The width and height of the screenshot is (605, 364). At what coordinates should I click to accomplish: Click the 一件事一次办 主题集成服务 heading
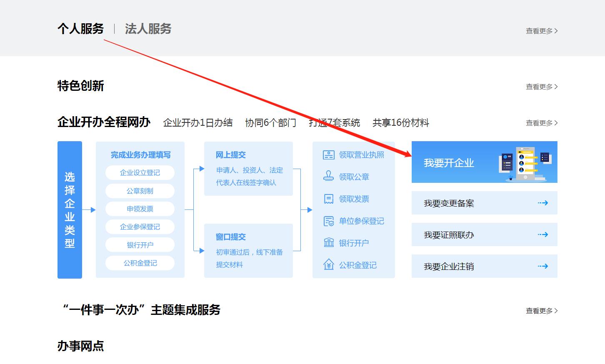(x=141, y=310)
